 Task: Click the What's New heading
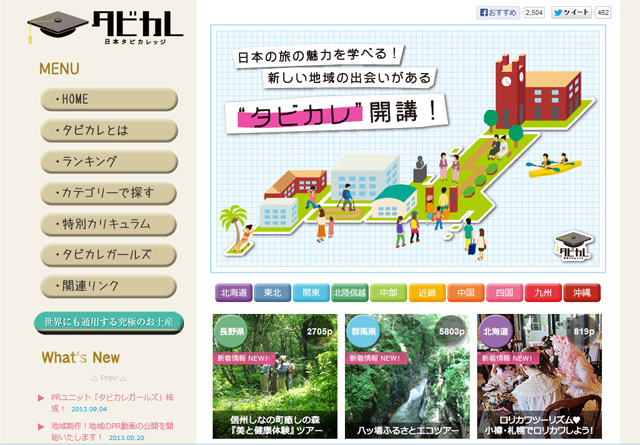click(x=81, y=358)
